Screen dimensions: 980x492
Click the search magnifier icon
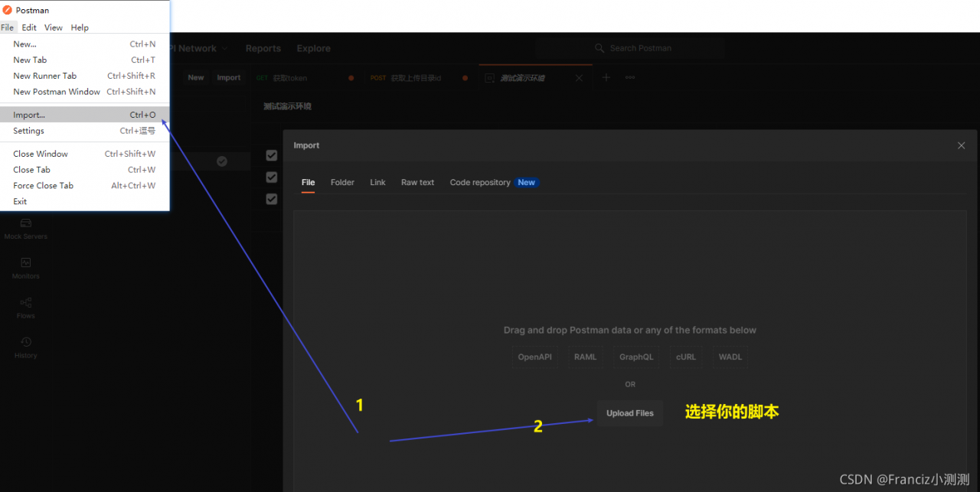point(599,48)
